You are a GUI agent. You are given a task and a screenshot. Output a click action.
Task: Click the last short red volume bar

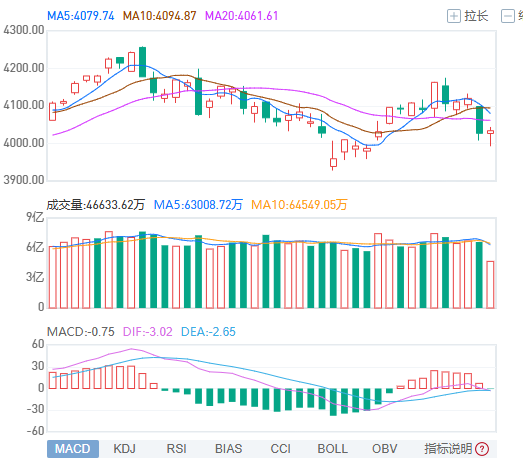click(x=490, y=285)
